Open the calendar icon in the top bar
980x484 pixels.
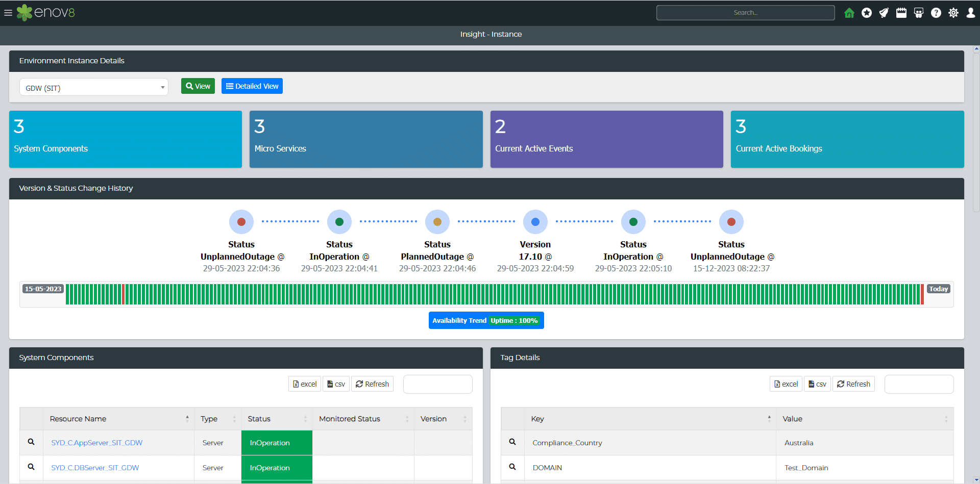[901, 13]
